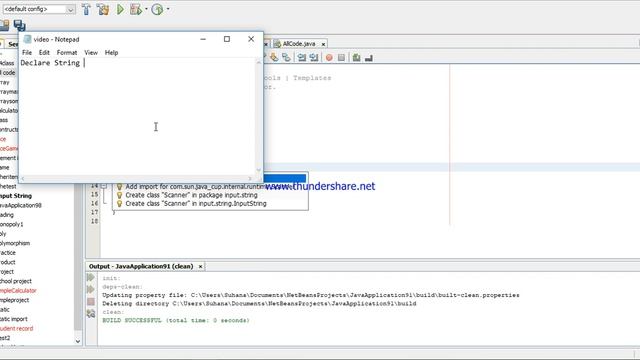Screen dimensions: 640x360
Task: Click the gray stop macro recording icon
Action: 341,58
